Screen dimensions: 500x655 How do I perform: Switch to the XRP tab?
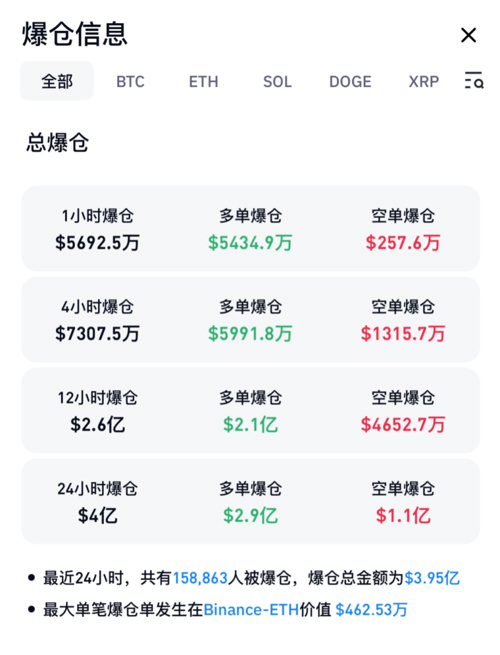424,81
